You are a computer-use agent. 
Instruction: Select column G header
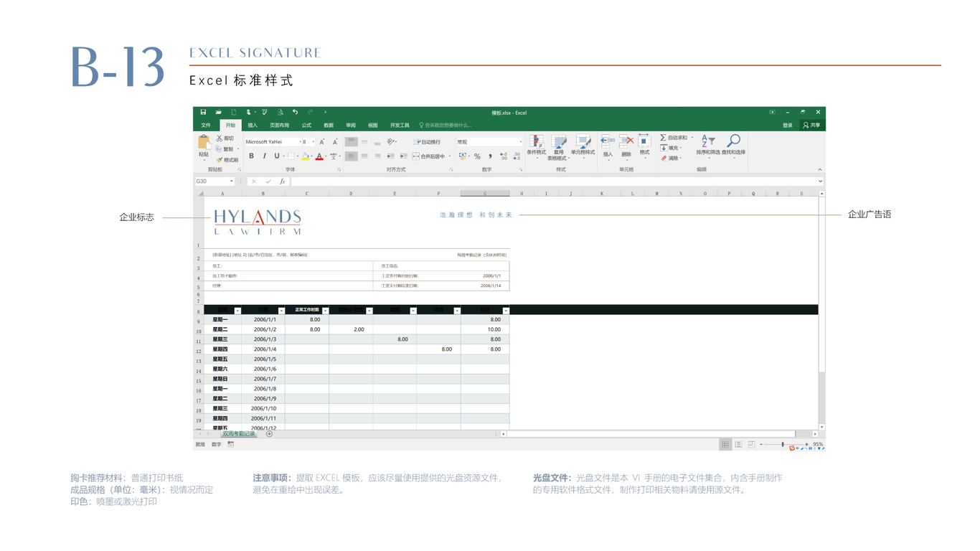pos(485,194)
